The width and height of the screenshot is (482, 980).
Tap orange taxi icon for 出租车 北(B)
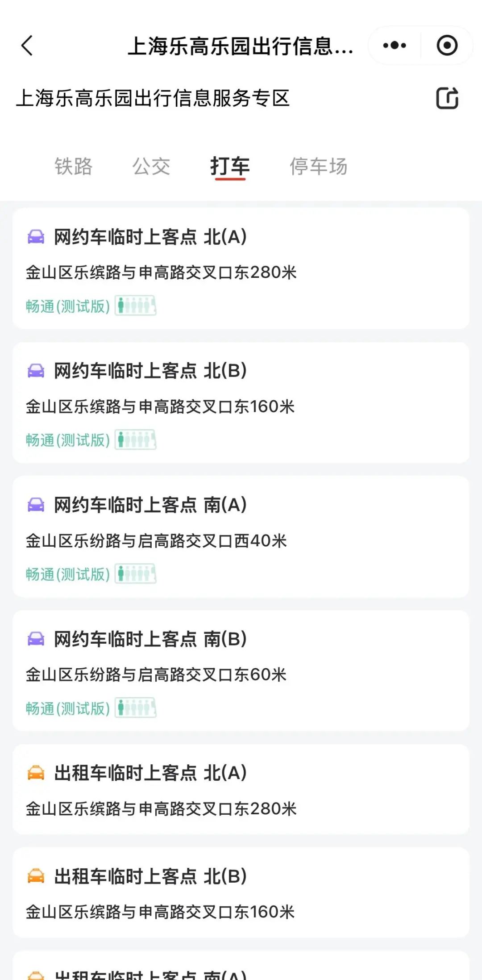pyautogui.click(x=36, y=876)
